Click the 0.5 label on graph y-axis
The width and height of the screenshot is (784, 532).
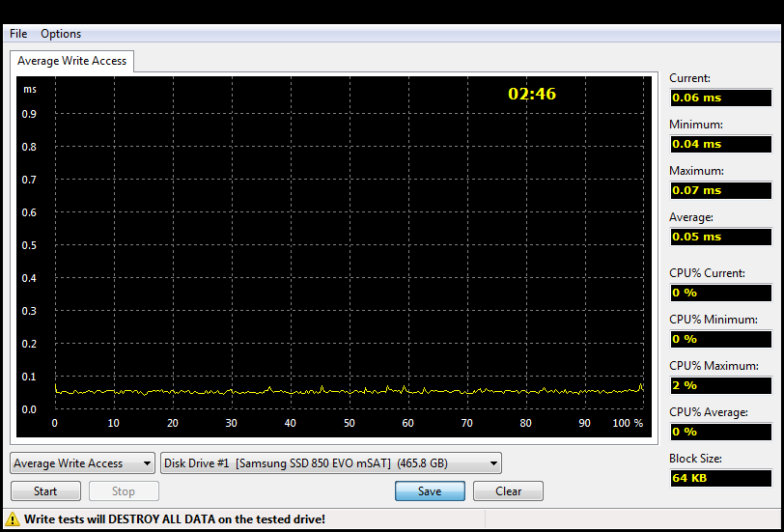(x=29, y=245)
